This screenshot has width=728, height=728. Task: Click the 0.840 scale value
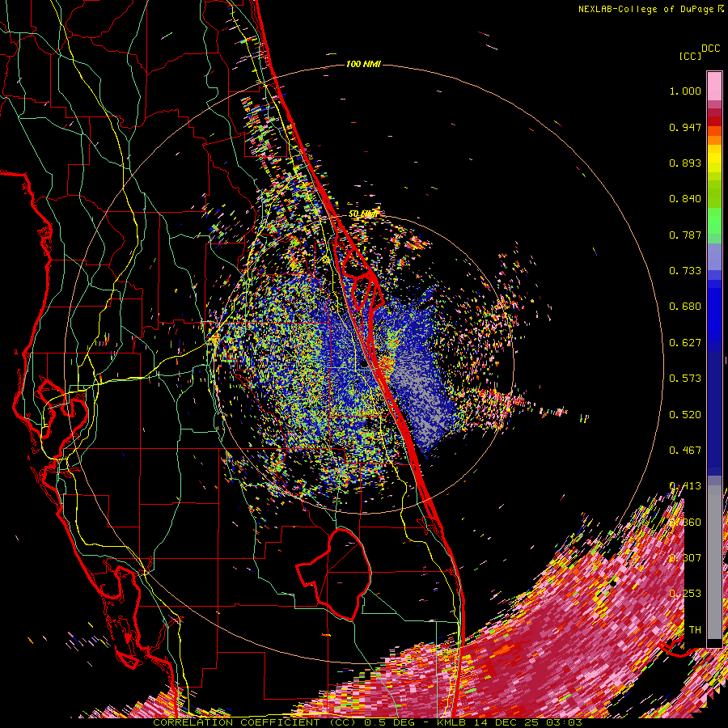(685, 199)
